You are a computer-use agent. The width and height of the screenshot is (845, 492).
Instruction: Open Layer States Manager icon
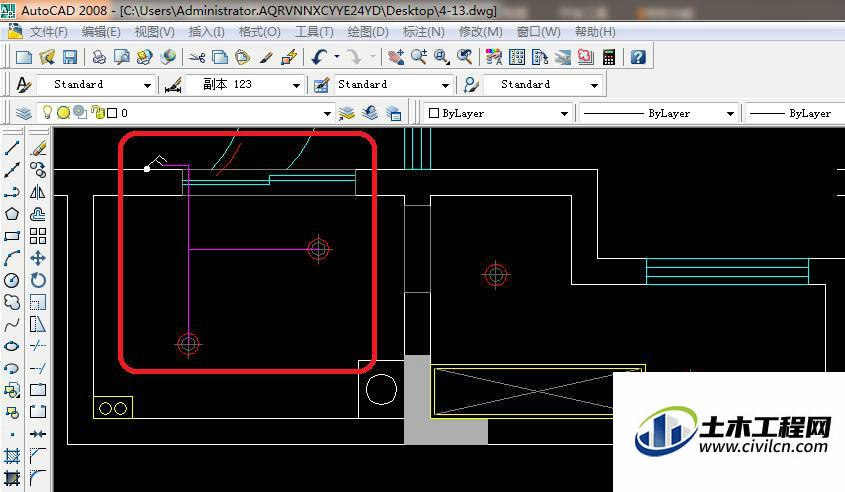[394, 113]
